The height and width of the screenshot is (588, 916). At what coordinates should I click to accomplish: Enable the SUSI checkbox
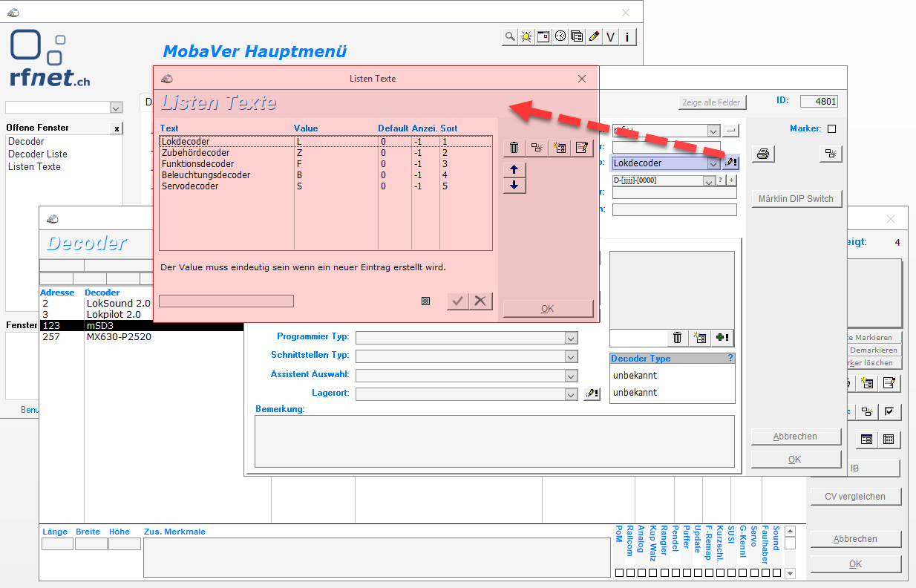[x=732, y=573]
